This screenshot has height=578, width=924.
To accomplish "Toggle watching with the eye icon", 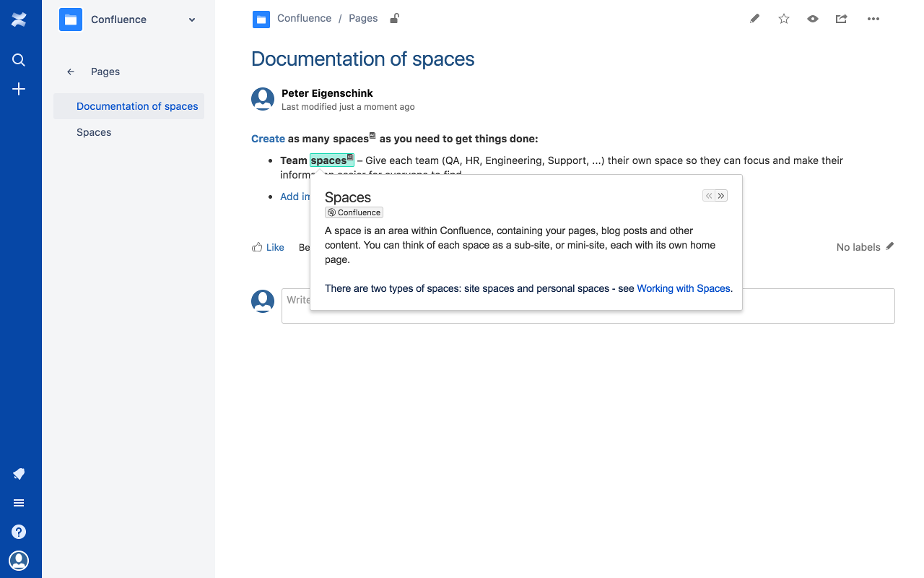I will pyautogui.click(x=812, y=19).
